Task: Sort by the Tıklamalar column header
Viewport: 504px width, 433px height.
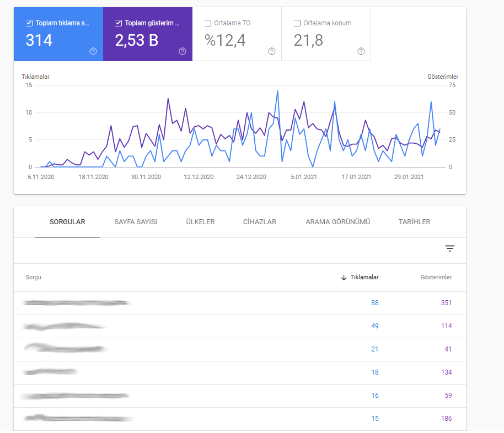Action: click(364, 277)
